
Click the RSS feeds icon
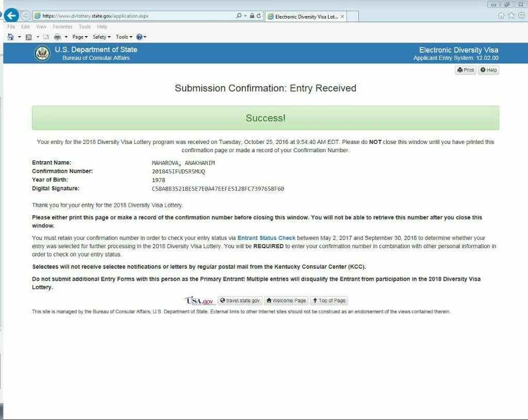[29, 37]
